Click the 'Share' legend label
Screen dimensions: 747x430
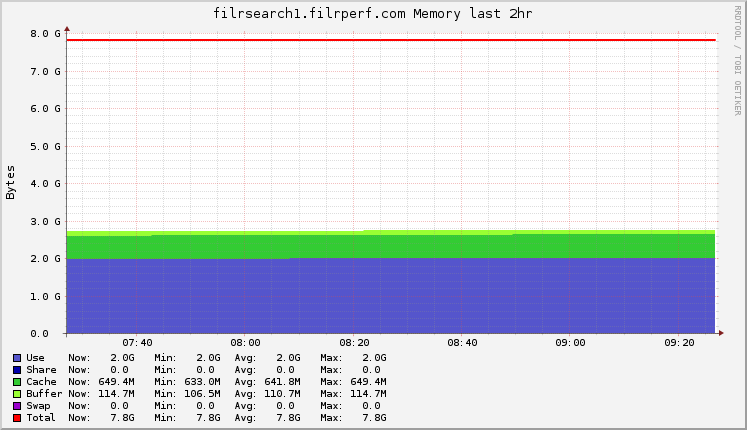pos(41,370)
